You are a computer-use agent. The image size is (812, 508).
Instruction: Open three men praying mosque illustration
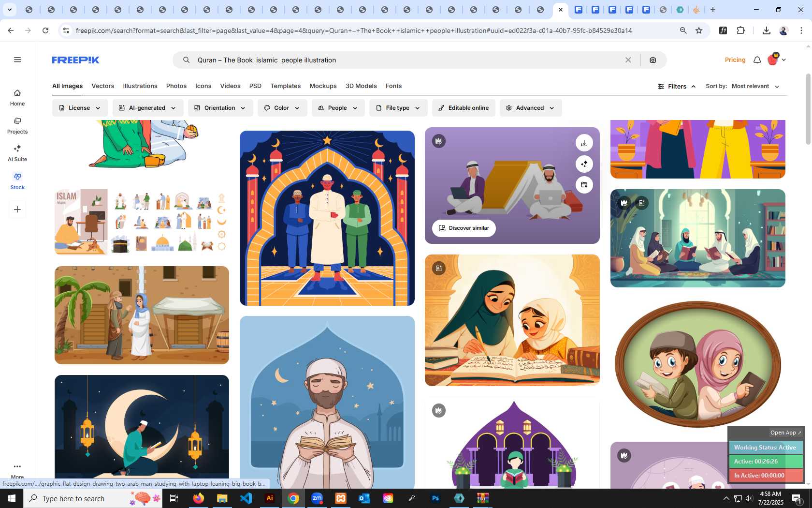pyautogui.click(x=327, y=218)
